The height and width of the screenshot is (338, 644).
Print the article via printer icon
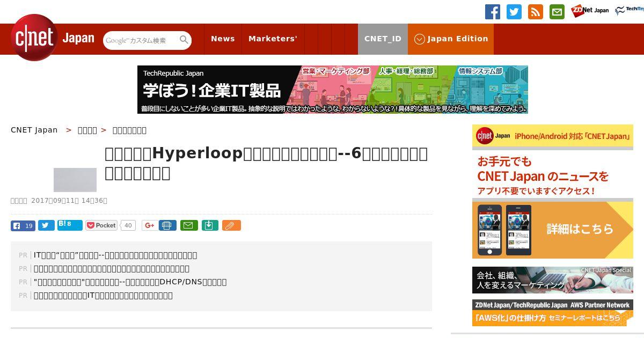coord(167,225)
